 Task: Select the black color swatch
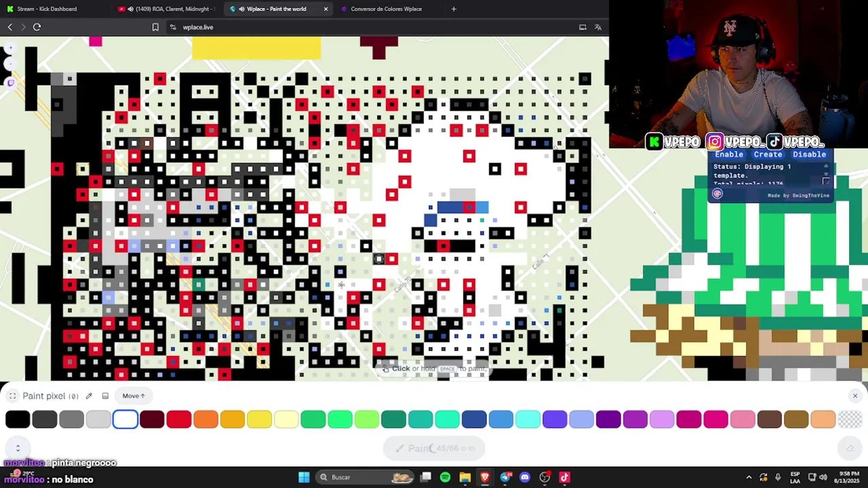pyautogui.click(x=18, y=420)
